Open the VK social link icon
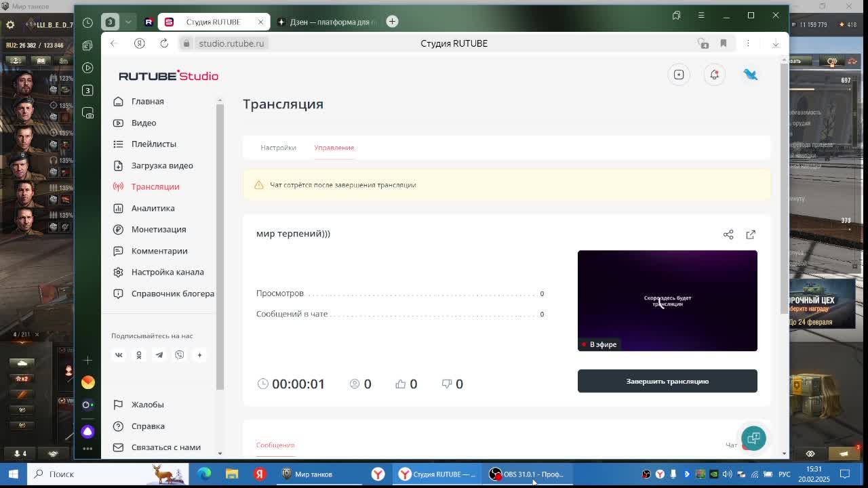868x488 pixels. coord(119,354)
